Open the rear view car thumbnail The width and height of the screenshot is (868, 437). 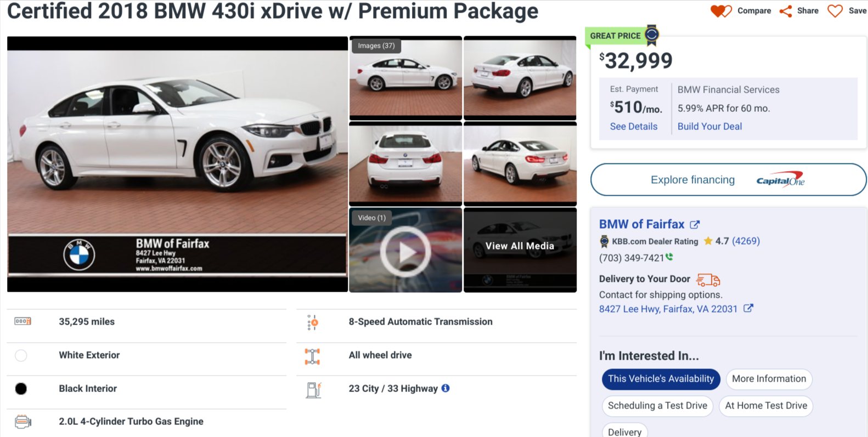[x=405, y=163]
